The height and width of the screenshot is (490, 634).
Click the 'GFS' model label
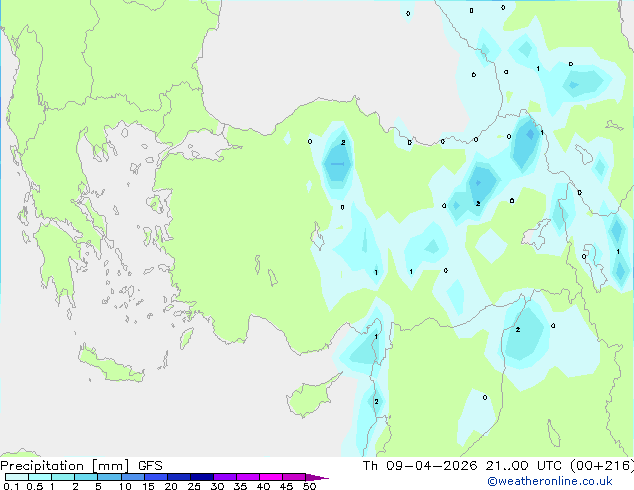pyautogui.click(x=150, y=465)
